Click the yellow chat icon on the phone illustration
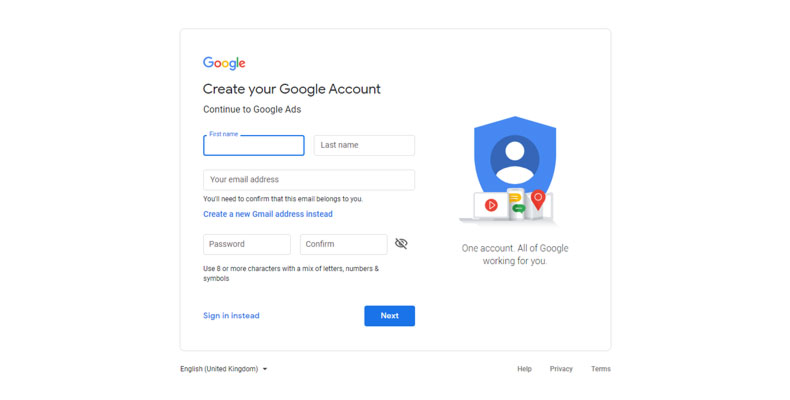The image size is (790, 400). (515, 198)
